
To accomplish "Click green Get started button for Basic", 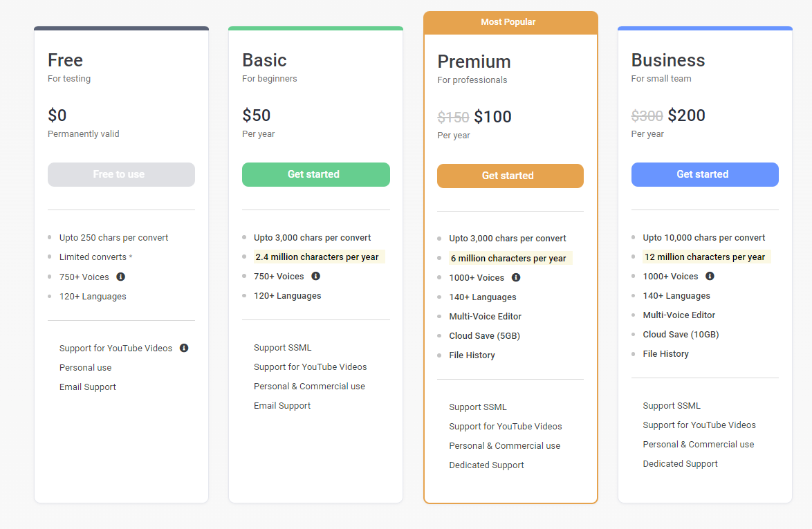I will point(315,174).
